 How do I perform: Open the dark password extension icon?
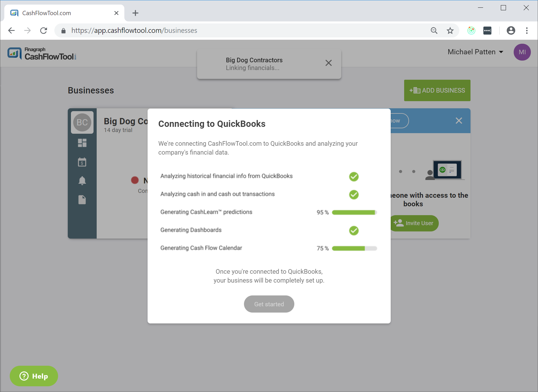487,31
